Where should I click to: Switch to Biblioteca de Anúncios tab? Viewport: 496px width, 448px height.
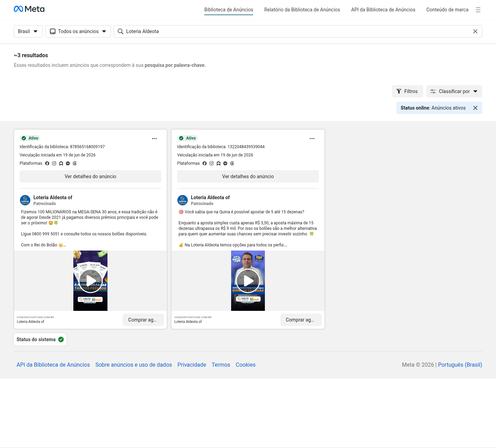pyautogui.click(x=229, y=10)
